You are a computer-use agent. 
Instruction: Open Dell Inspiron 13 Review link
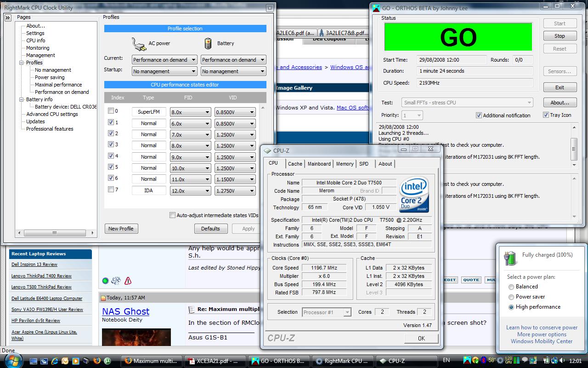[x=34, y=264]
